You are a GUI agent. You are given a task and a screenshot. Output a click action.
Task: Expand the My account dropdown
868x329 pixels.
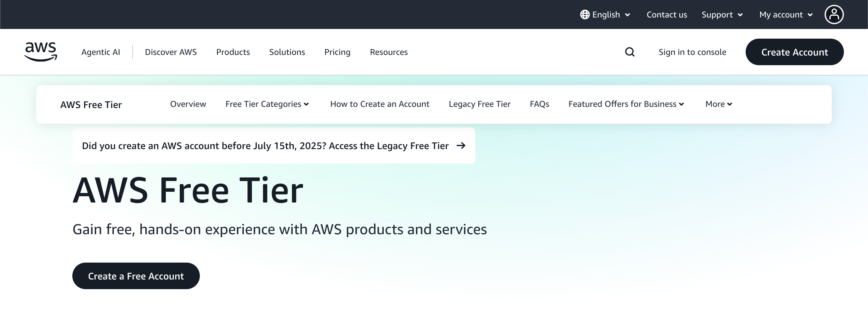click(x=785, y=14)
